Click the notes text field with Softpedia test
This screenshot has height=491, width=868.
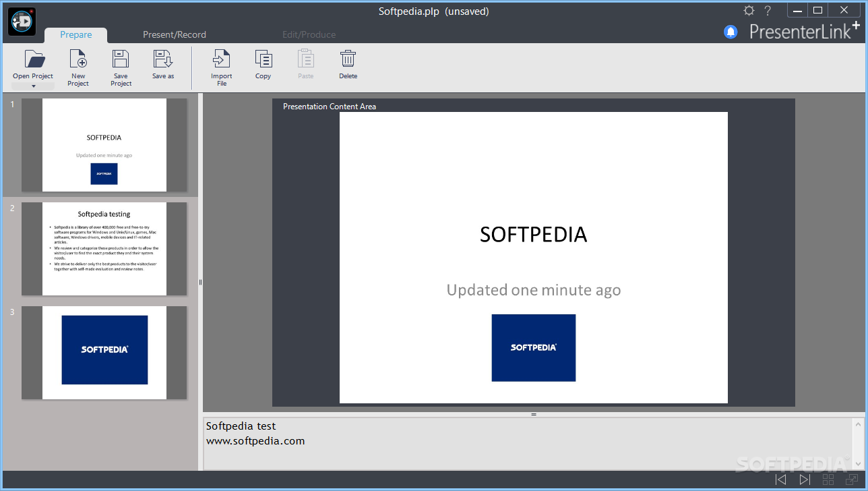coord(528,443)
